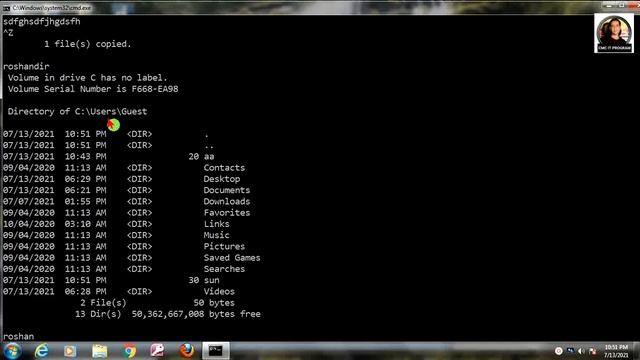Click the 'Favorites' directory entry
Viewport: 640px width, 360px height.
[x=227, y=213]
